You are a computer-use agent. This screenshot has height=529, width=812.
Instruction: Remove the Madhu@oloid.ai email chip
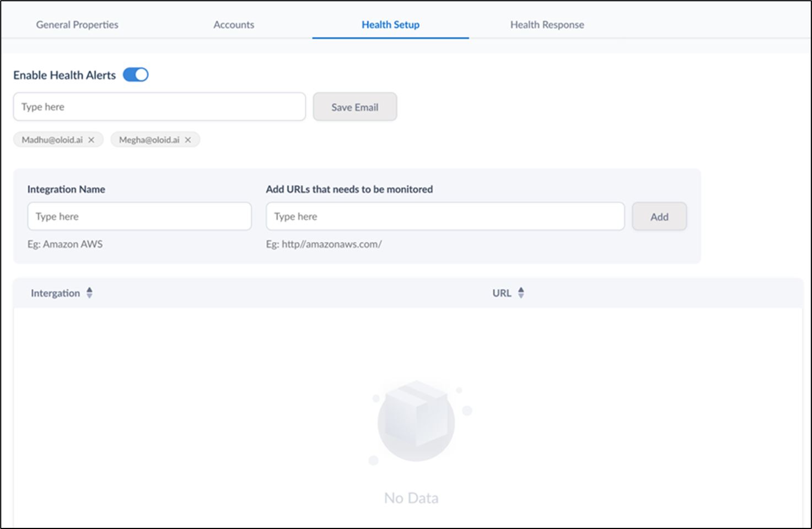92,140
